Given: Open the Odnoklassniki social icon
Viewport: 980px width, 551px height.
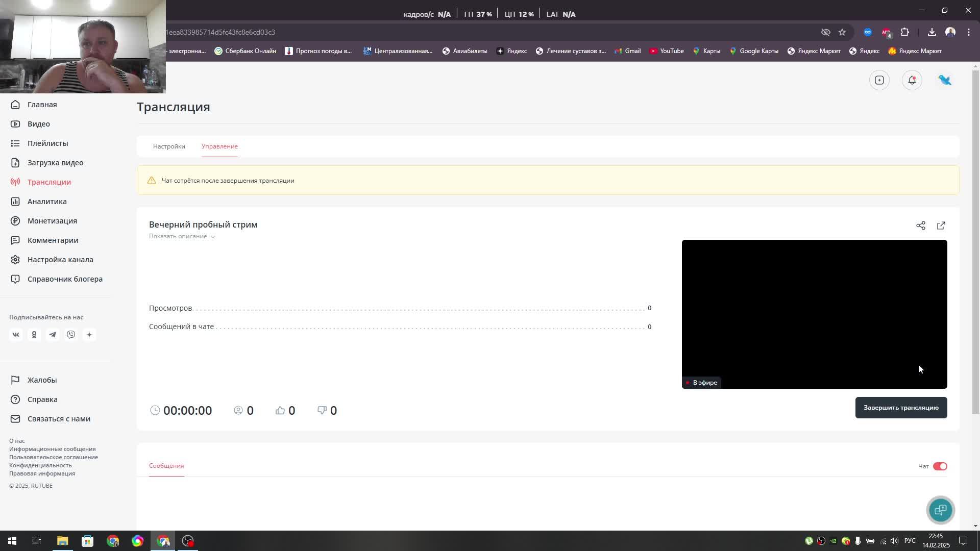Looking at the screenshot, I should coord(34,335).
